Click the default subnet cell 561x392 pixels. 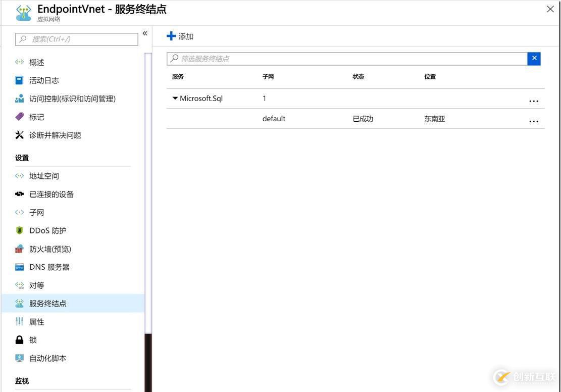click(274, 119)
